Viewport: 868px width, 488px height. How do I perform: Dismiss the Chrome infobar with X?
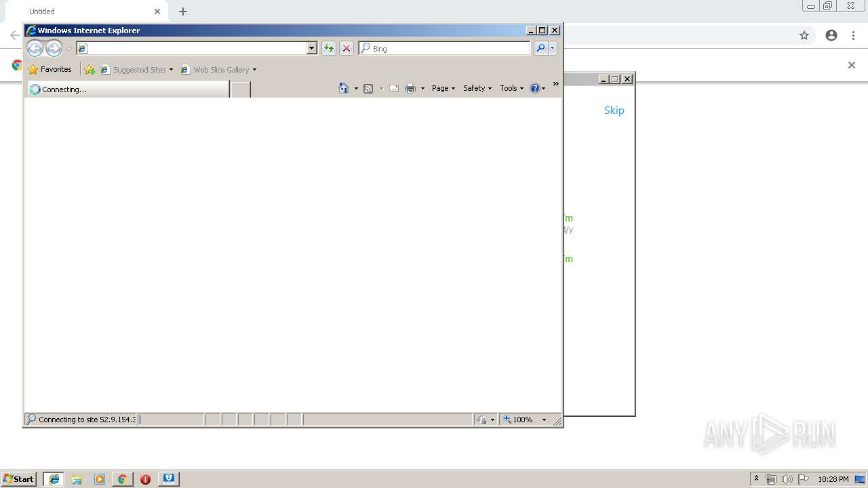pos(852,65)
